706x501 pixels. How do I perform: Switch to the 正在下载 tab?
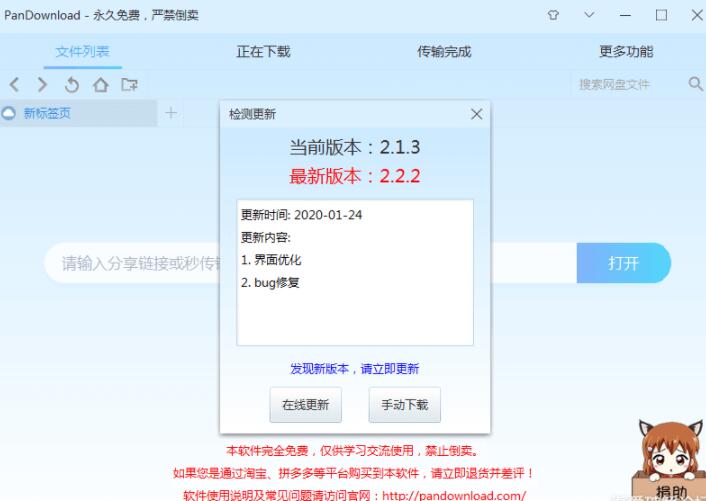[x=263, y=52]
